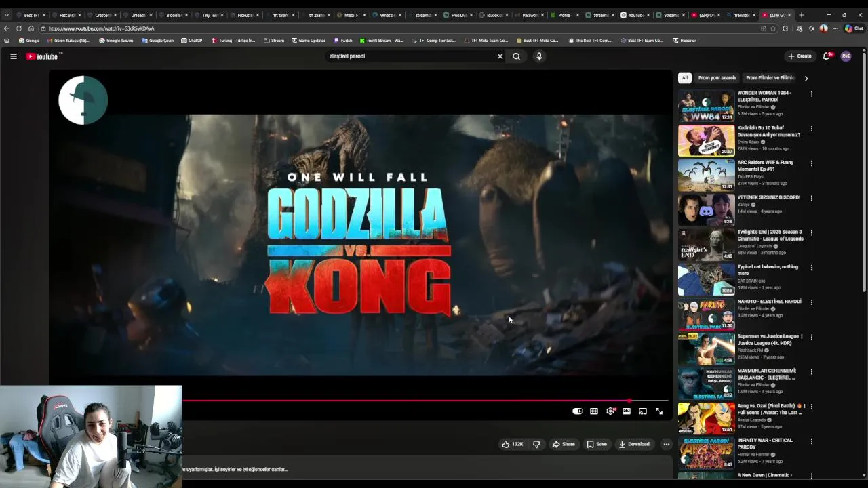This screenshot has width=868, height=488.
Task: Open the browser profile avatar
Action: 823,28
